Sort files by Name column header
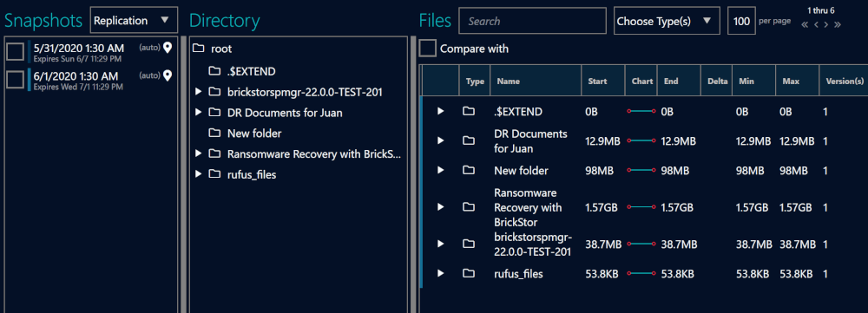This screenshot has height=313, width=868. (536, 82)
